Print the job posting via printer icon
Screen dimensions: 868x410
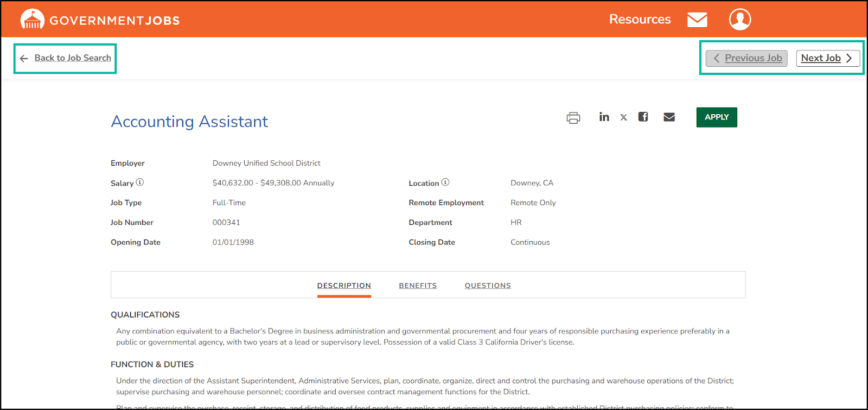pos(573,118)
